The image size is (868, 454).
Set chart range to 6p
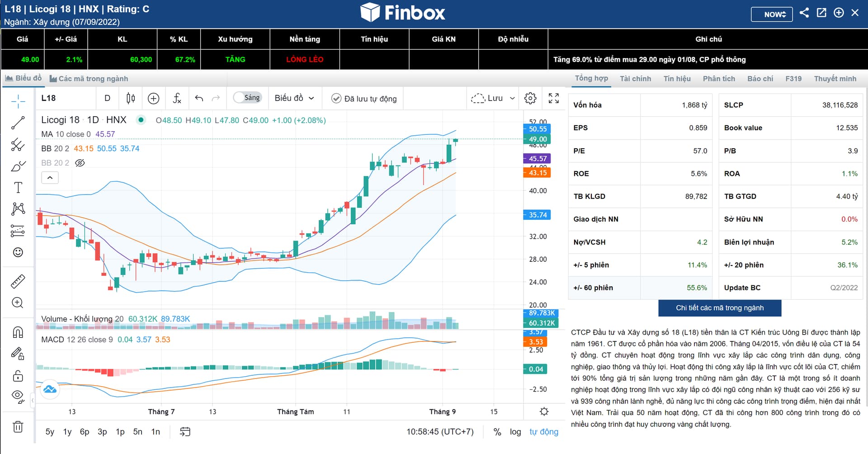pos(85,432)
